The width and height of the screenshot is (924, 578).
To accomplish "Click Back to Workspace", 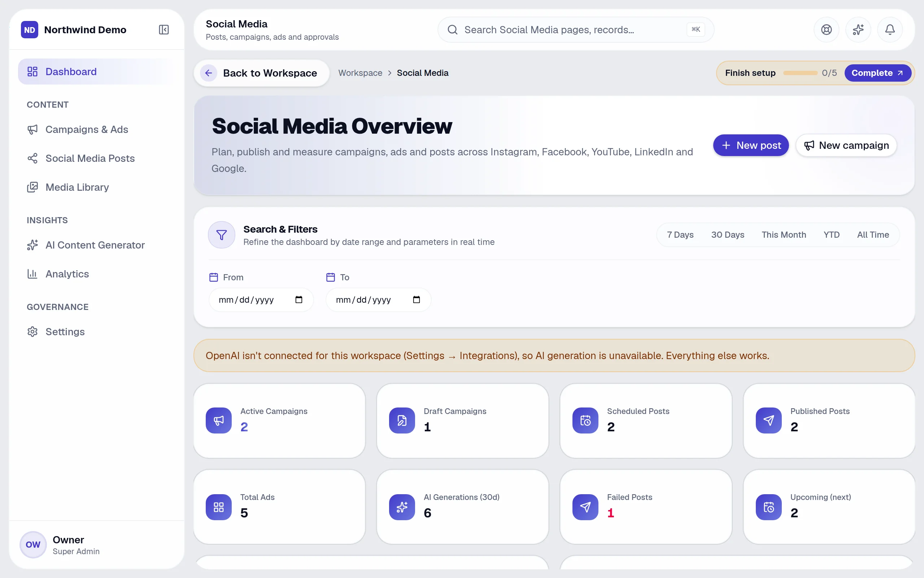I will 262,73.
